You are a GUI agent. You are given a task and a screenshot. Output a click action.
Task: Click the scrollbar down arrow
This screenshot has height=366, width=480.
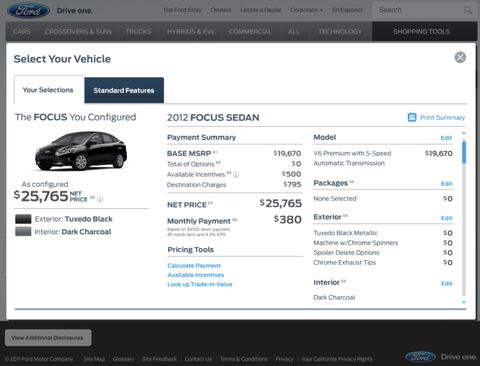tap(464, 302)
